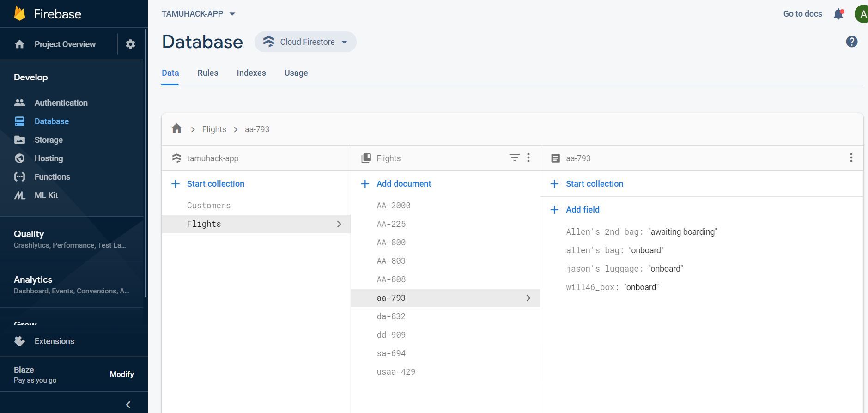This screenshot has height=413, width=868.
Task: Click the jason's luggage field
Action: pyautogui.click(x=624, y=269)
